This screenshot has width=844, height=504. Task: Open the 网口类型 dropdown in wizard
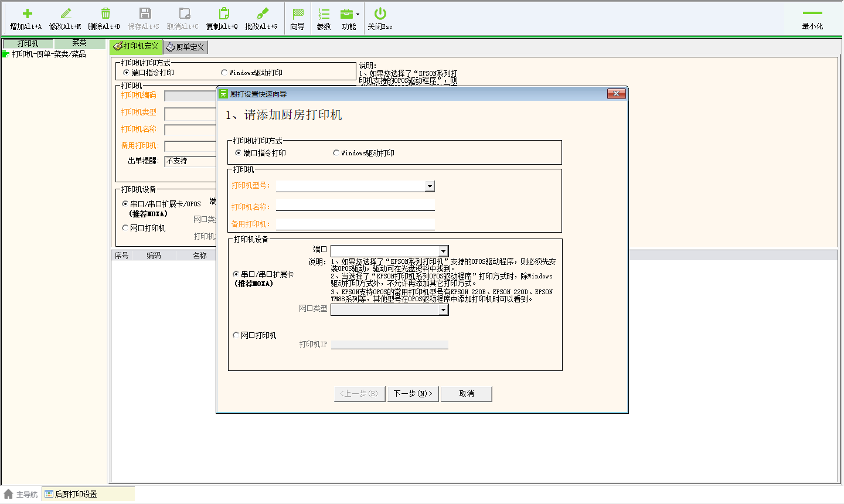point(444,310)
